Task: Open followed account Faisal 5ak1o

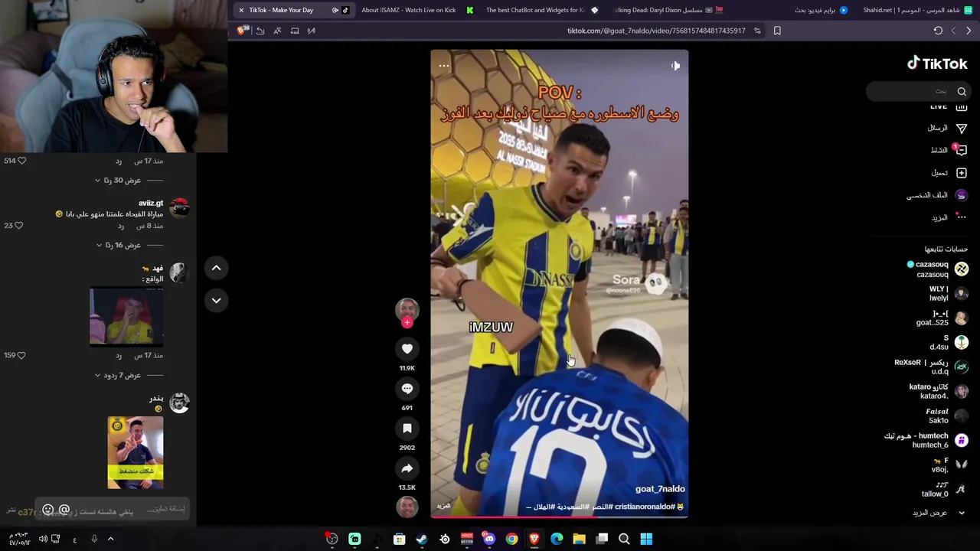Action: [x=946, y=416]
